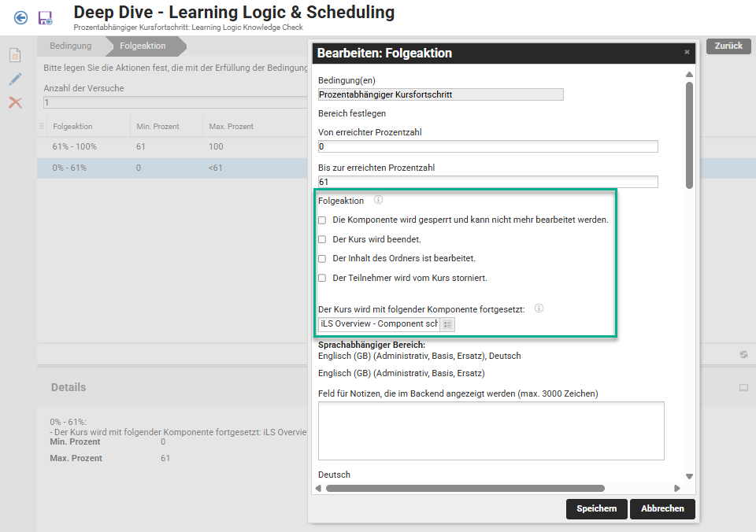Click the blue back arrow icon
The image size is (756, 532).
[x=20, y=17]
